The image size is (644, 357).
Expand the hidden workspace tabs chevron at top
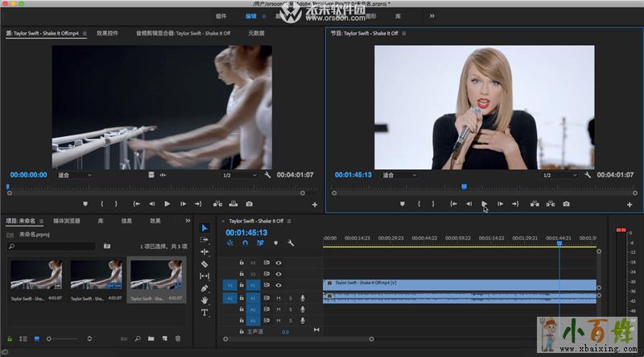point(431,15)
